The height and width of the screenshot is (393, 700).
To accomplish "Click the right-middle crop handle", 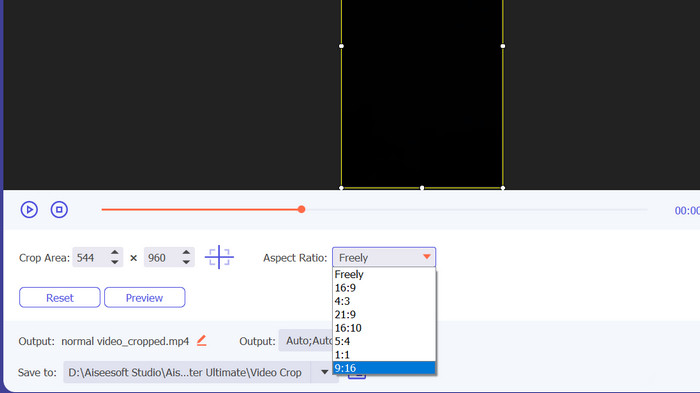I will [x=503, y=46].
